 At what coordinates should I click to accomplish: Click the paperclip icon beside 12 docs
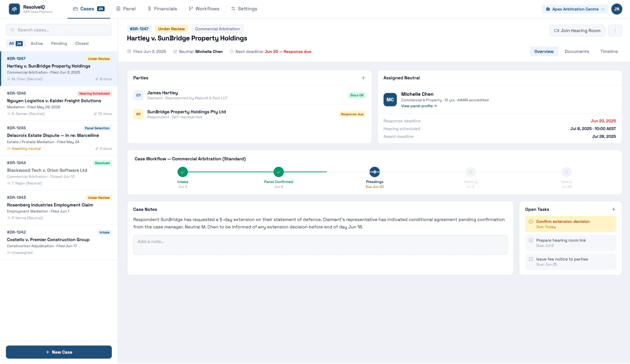click(95, 114)
